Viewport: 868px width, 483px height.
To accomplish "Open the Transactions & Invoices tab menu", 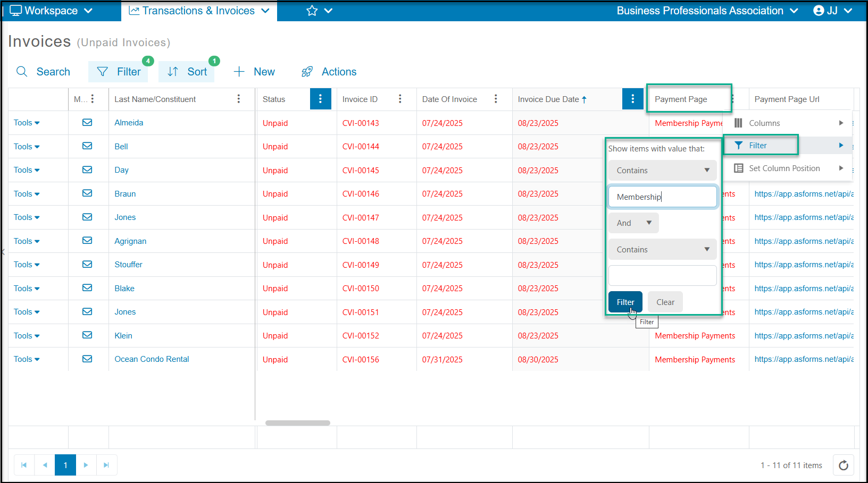I will pyautogui.click(x=199, y=11).
